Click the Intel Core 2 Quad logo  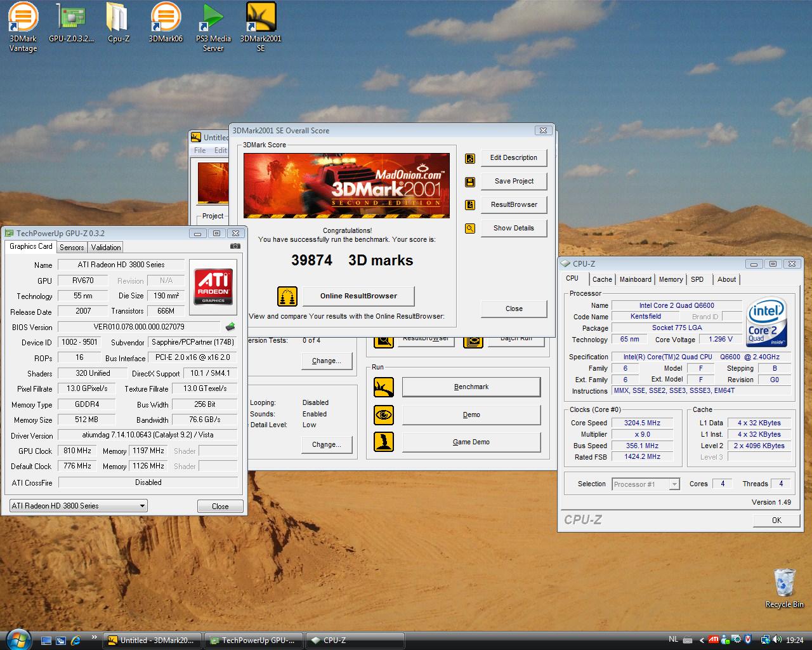pyautogui.click(x=767, y=322)
